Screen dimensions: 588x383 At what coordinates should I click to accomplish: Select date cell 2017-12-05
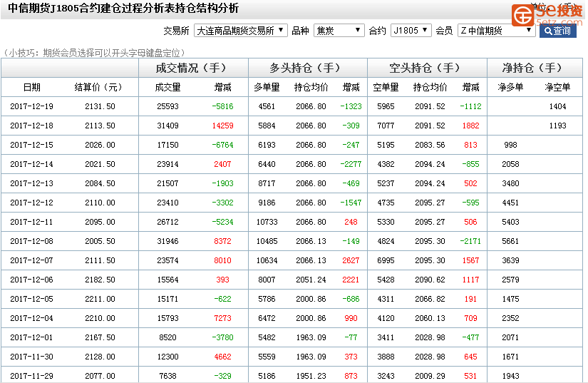[31, 299]
